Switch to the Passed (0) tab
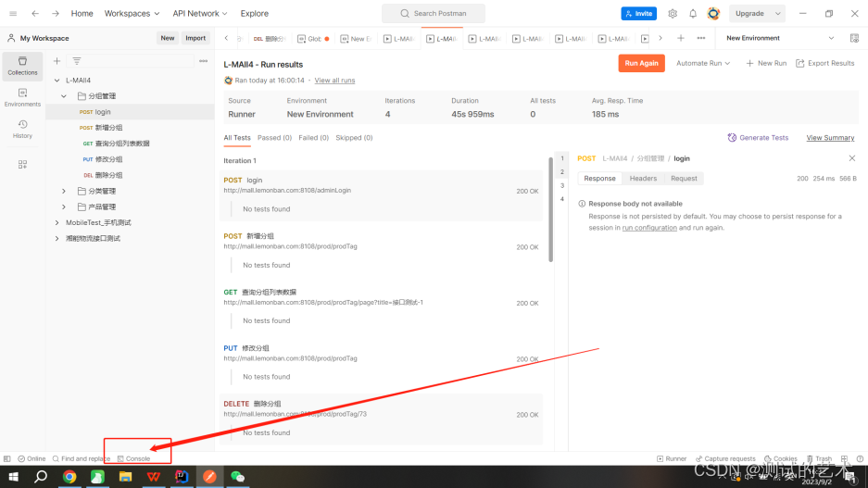This screenshot has height=488, width=868. 274,138
